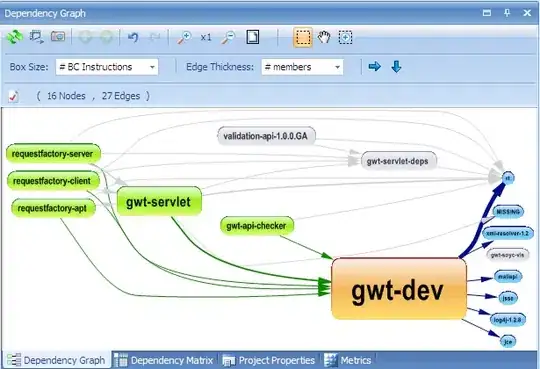Screen dimensions: 540x369
Task: Reset zoom with the x1 button
Action: [206, 37]
